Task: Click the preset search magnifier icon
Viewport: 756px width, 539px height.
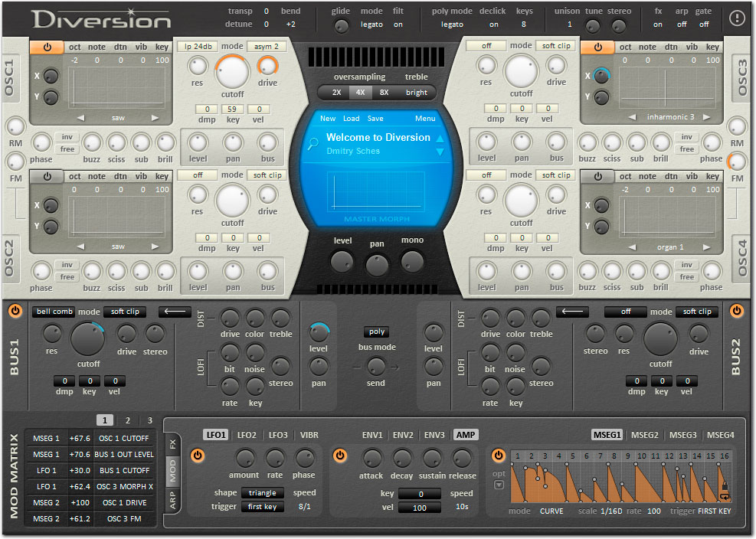Action: tap(313, 143)
